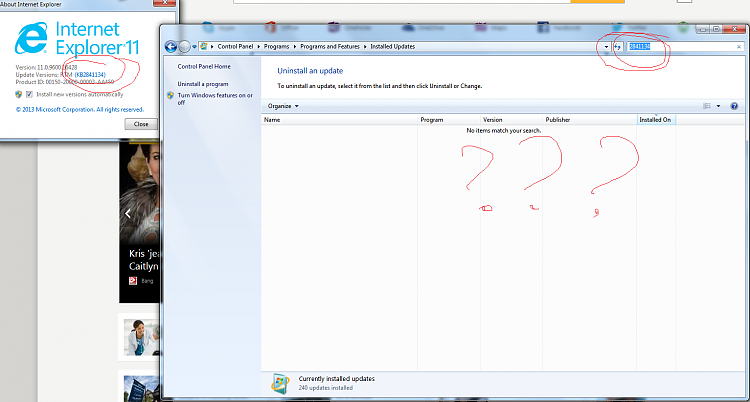Open 'Control Panel Home' link
This screenshot has width=750, height=402.
point(204,67)
